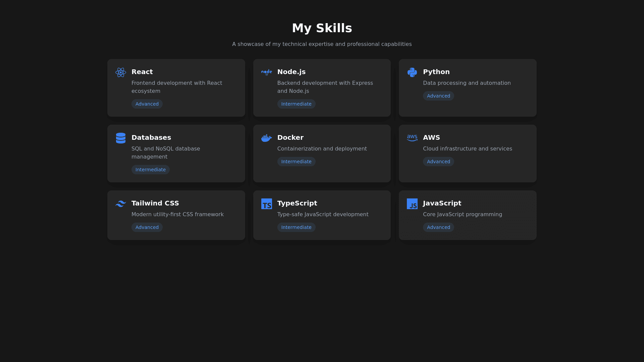The image size is (644, 362).
Task: Click the Databases stacked cylinder icon
Action: click(120, 138)
